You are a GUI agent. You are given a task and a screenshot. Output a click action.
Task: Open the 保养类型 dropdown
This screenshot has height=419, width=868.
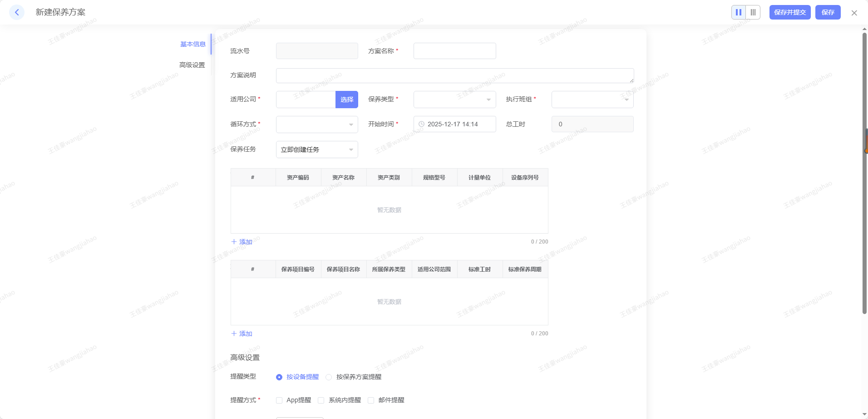point(454,100)
